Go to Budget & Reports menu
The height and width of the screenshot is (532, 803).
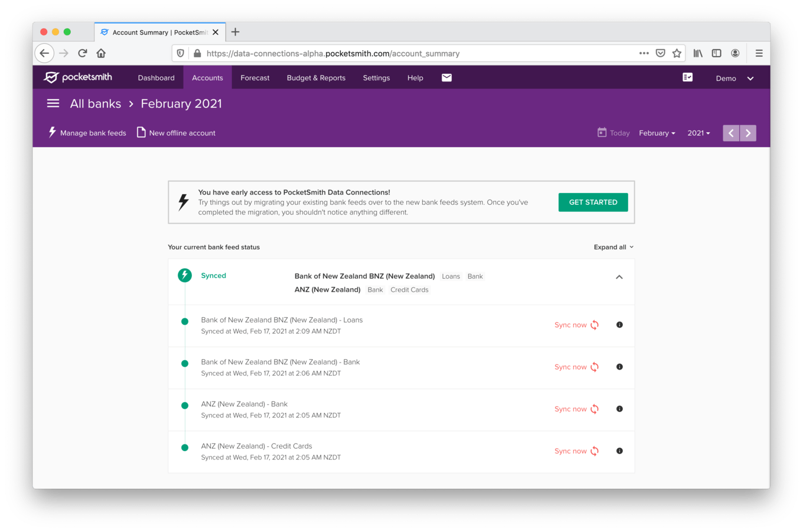316,78
